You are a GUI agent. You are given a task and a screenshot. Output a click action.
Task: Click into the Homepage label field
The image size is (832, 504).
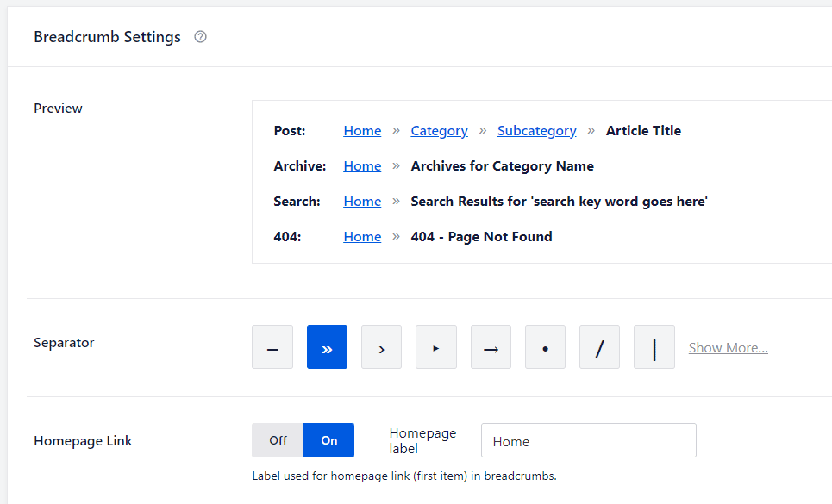pos(588,440)
